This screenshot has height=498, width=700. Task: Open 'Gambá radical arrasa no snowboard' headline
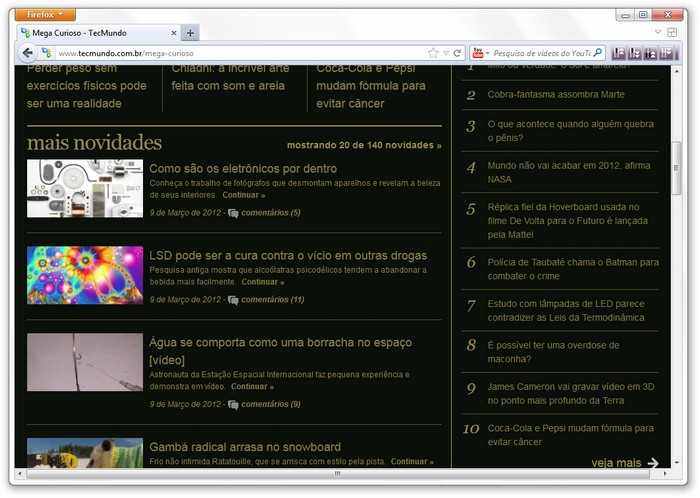(x=245, y=447)
